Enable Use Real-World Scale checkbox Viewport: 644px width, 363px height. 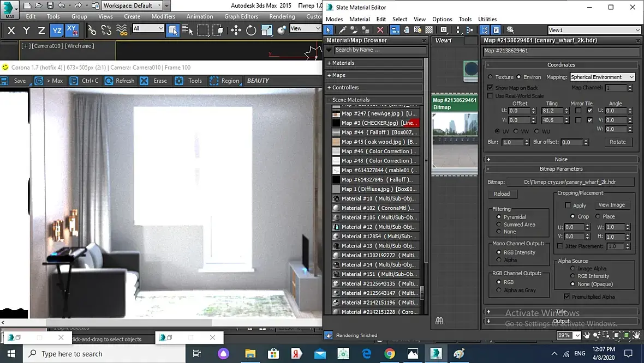click(x=490, y=96)
